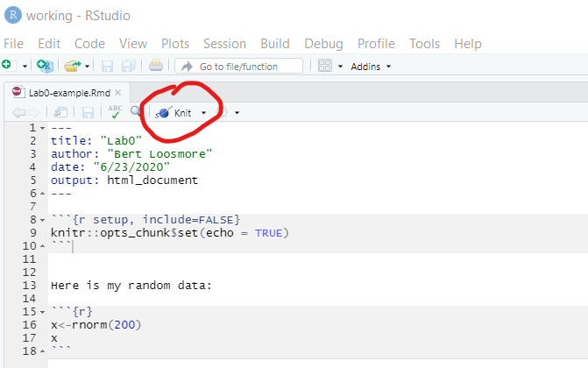Click the date "6/23/2020" text
Screen dimensions: 588x368
(x=131, y=167)
